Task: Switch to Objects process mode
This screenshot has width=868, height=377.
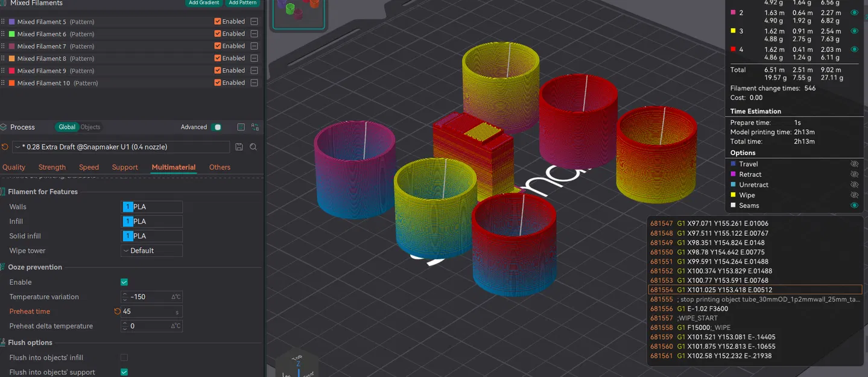Action: tap(90, 127)
